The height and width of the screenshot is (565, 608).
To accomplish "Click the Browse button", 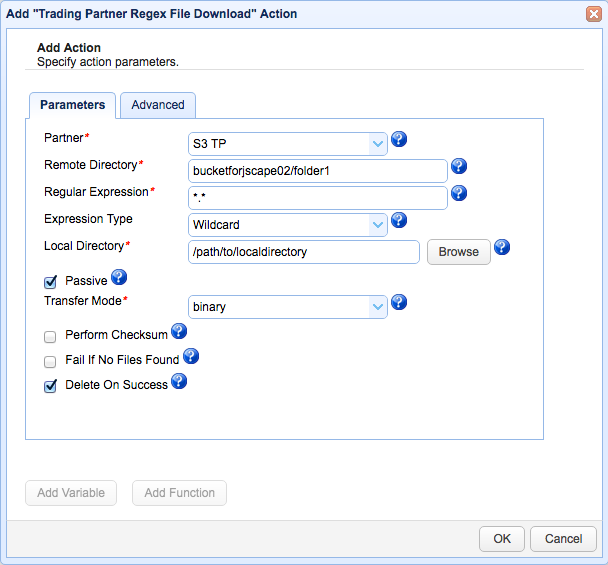I will point(458,252).
